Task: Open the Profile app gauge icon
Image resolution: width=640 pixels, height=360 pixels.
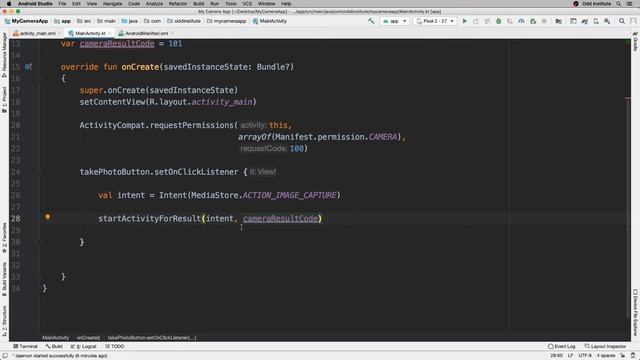Action: (521, 21)
